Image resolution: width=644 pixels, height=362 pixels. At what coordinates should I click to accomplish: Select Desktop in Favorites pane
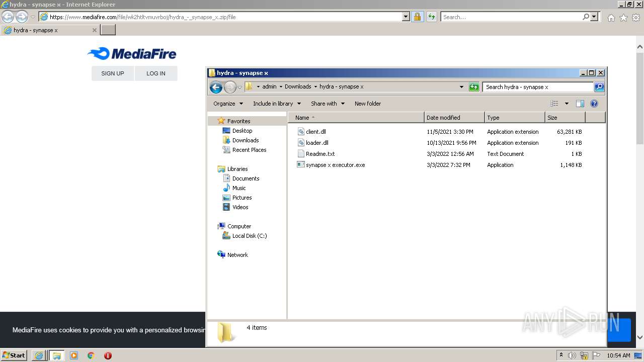point(242,131)
